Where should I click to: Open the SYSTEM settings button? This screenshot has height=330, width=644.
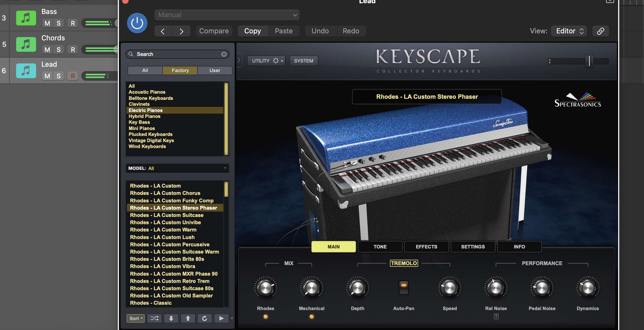[x=303, y=61]
